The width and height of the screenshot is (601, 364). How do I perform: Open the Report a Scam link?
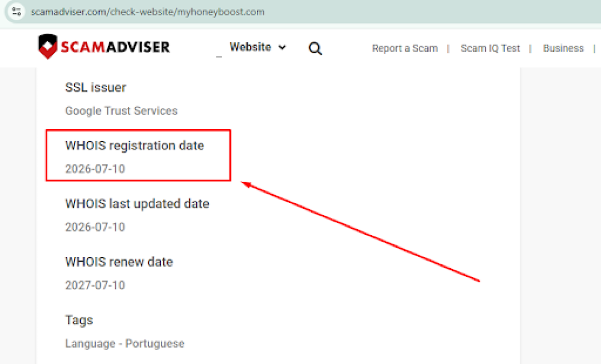tap(405, 48)
